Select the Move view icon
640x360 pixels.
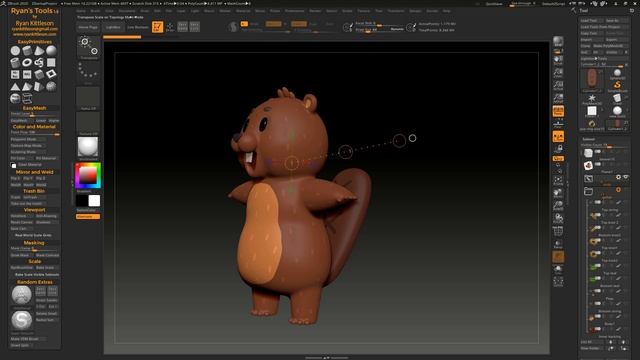558,193
